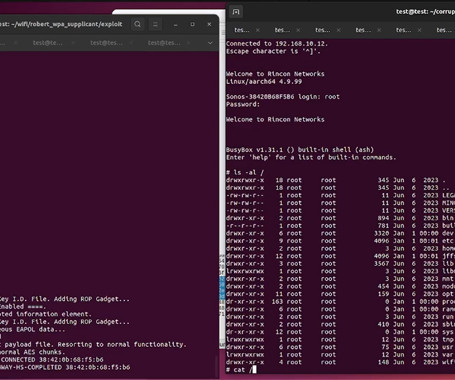Open the hamburger menu in exploit terminal

pyautogui.click(x=155, y=24)
